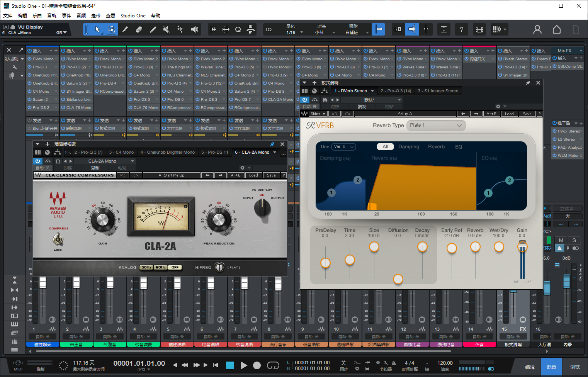Click Save button in RVerb preset bar
This screenshot has height=377, width=588.
[x=527, y=114]
